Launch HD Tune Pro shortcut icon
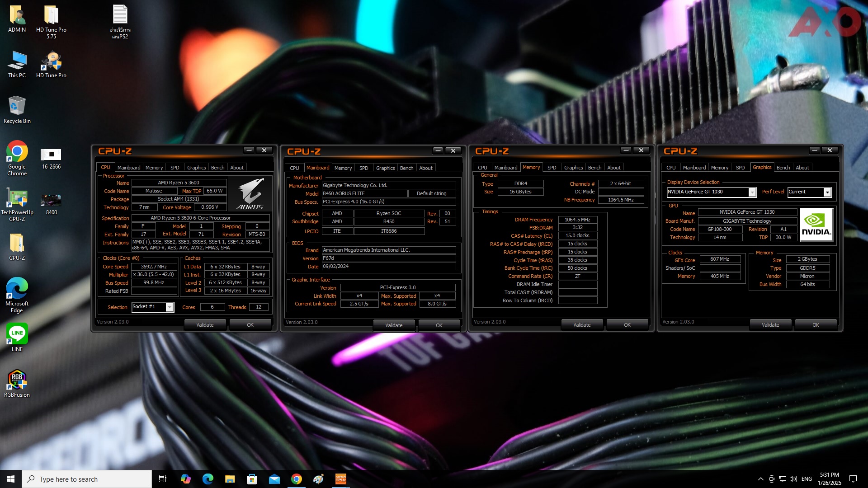 pos(51,64)
